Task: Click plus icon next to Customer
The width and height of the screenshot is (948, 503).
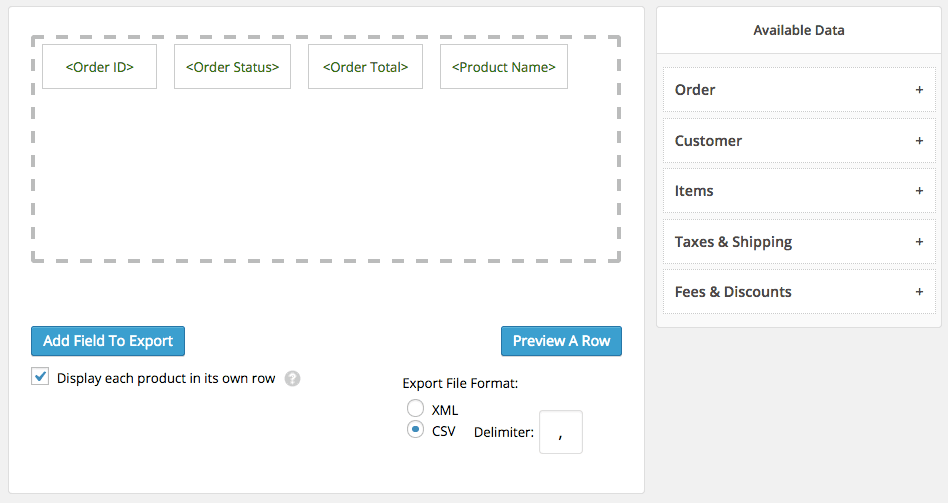Action: (919, 141)
